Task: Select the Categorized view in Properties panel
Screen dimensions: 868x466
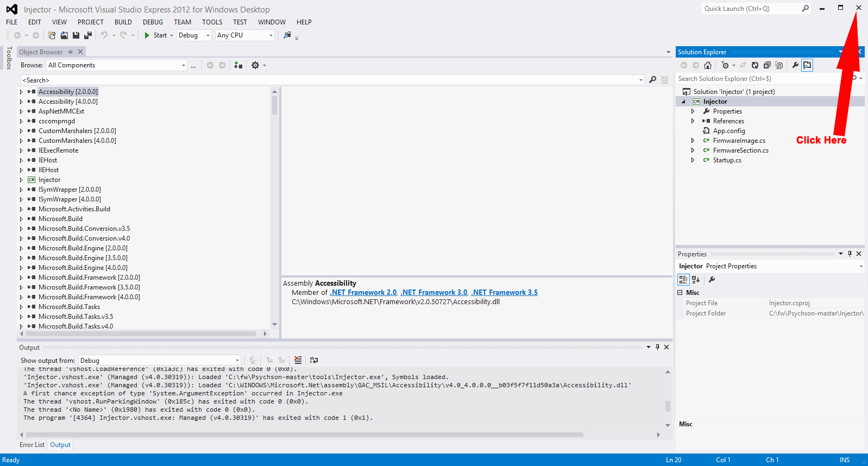Action: (x=683, y=280)
